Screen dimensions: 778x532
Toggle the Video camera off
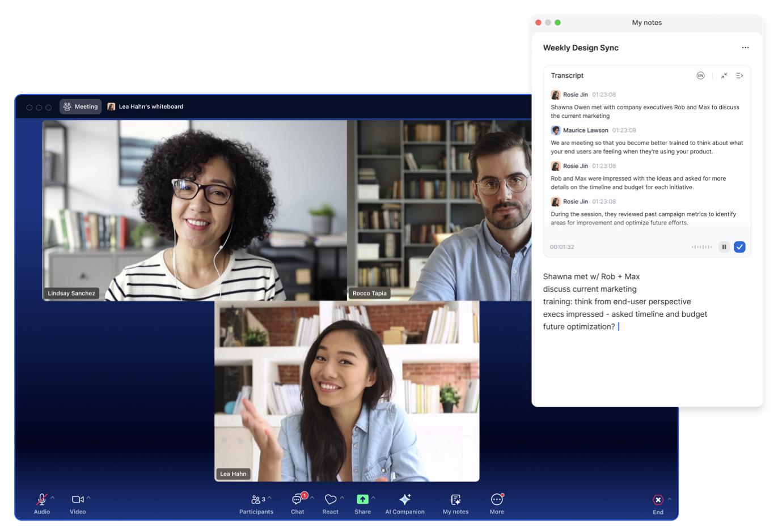78,500
